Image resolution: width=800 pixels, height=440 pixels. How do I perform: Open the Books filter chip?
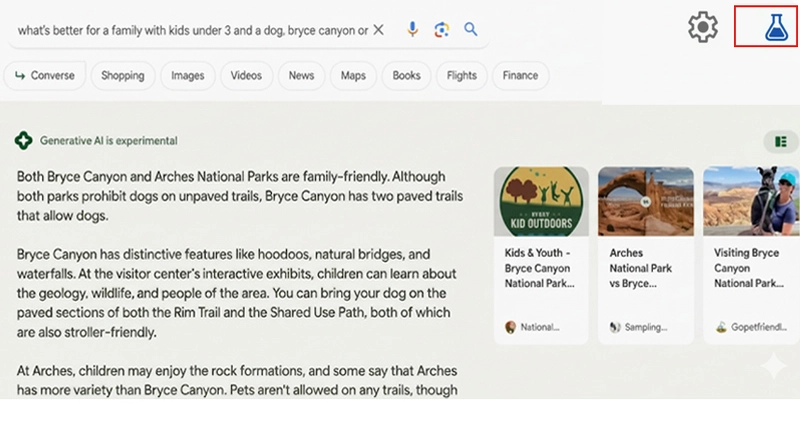406,76
